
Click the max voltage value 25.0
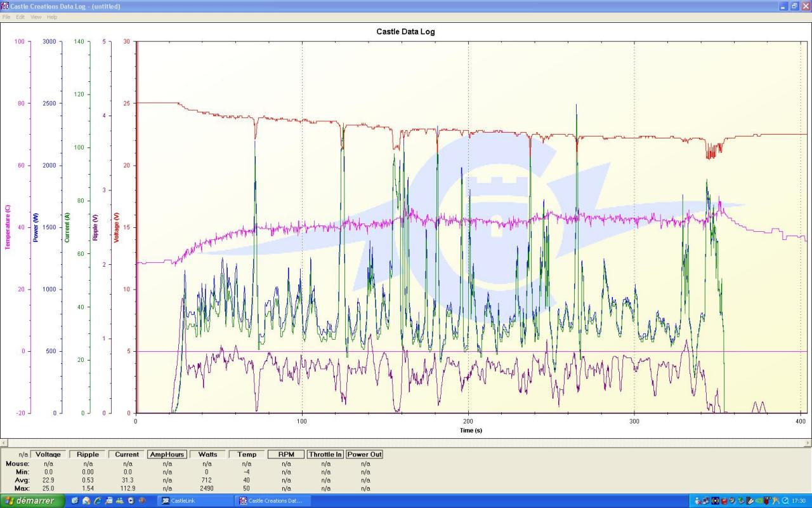48,488
